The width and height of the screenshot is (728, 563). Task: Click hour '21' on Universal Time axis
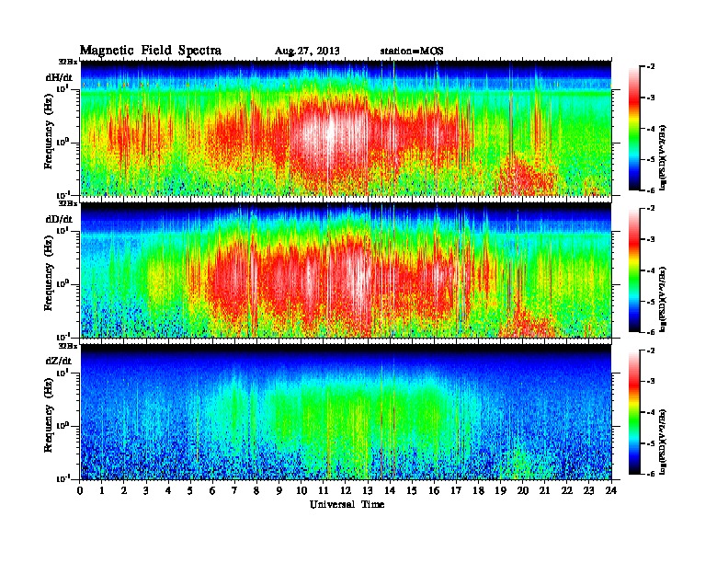[x=544, y=490]
